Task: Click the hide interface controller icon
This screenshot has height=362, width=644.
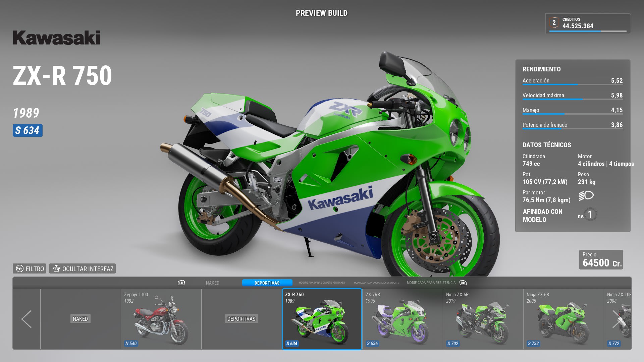Action: (x=56, y=269)
